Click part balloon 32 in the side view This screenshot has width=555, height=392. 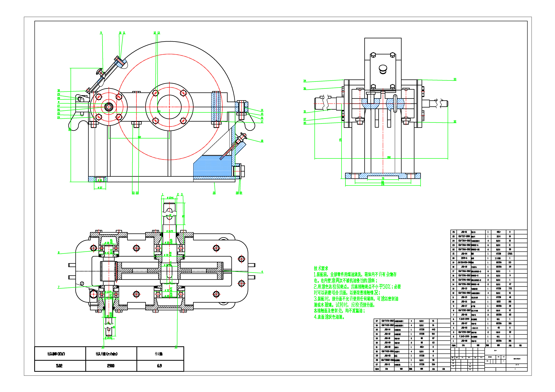455,121
